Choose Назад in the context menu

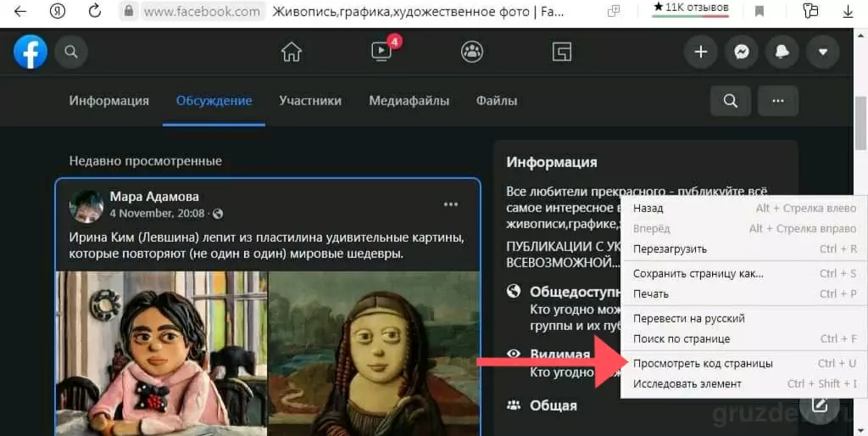744,209
